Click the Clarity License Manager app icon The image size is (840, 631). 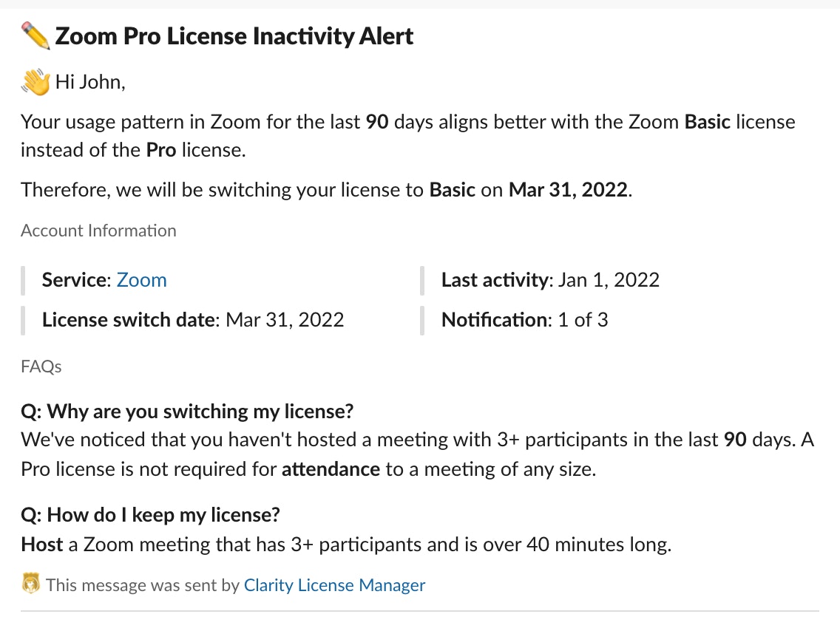(30, 586)
